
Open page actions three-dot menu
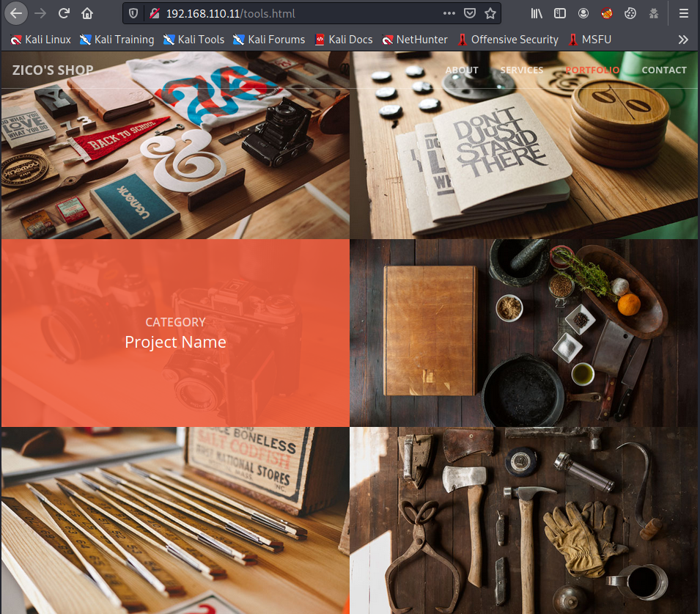click(x=449, y=13)
